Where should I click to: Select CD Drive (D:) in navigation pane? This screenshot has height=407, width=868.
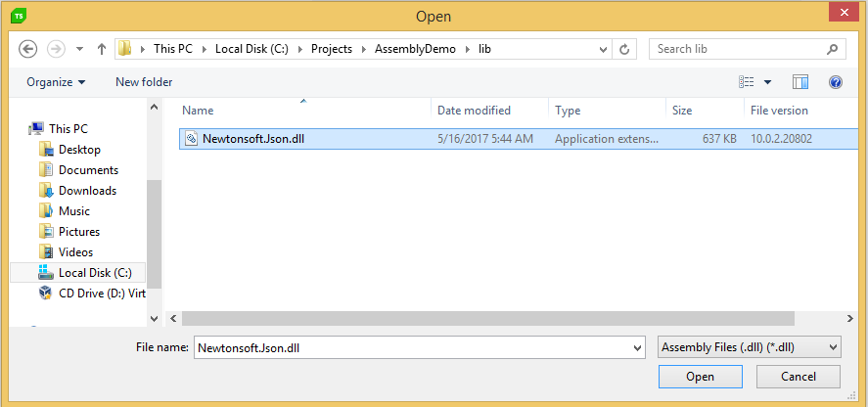[92, 293]
